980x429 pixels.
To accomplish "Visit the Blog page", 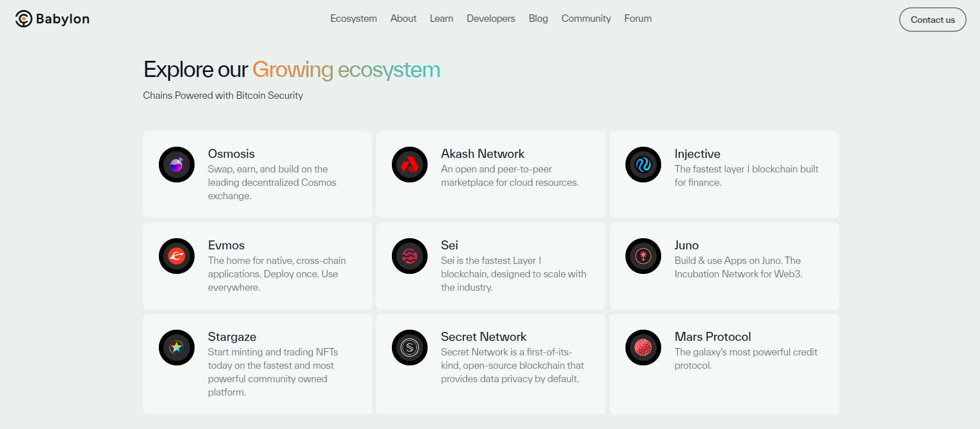I will click(538, 18).
